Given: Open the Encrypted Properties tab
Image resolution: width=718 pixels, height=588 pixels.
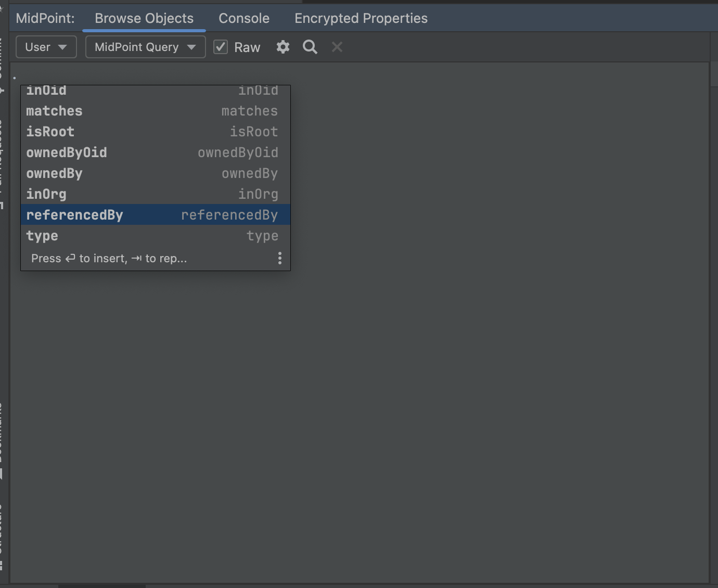Looking at the screenshot, I should tap(361, 18).
